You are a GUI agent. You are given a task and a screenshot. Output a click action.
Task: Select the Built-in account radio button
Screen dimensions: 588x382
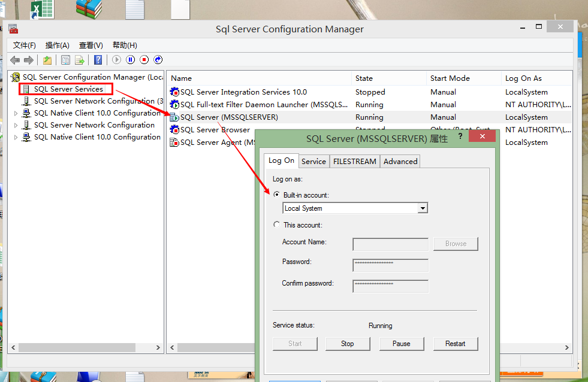pos(276,195)
